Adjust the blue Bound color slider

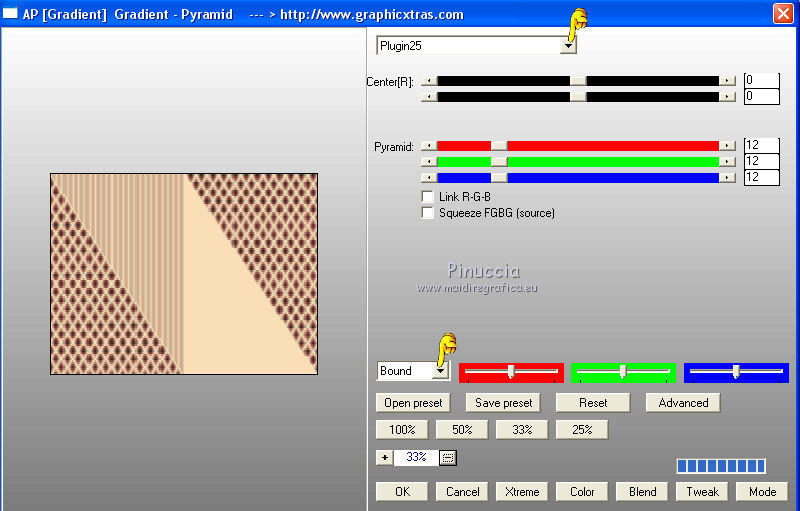(x=736, y=372)
